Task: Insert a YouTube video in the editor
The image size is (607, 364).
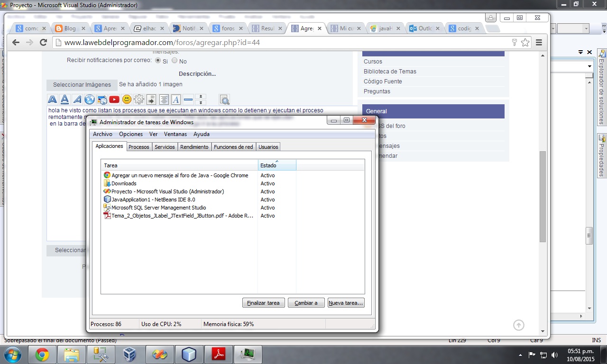Action: pos(114,100)
